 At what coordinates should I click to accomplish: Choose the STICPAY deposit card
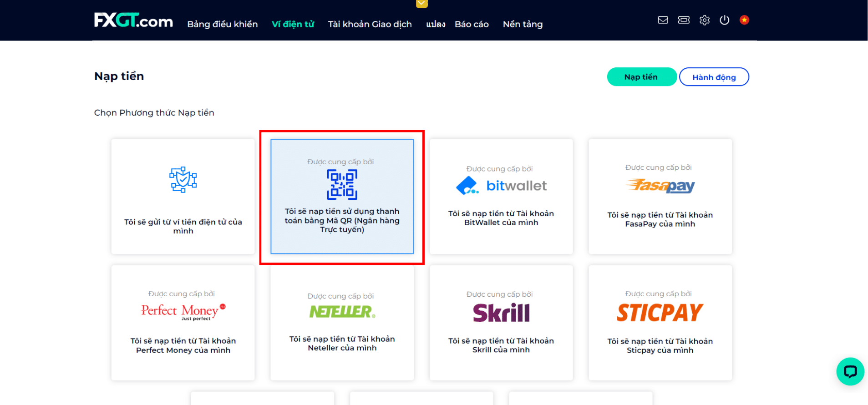(660, 323)
